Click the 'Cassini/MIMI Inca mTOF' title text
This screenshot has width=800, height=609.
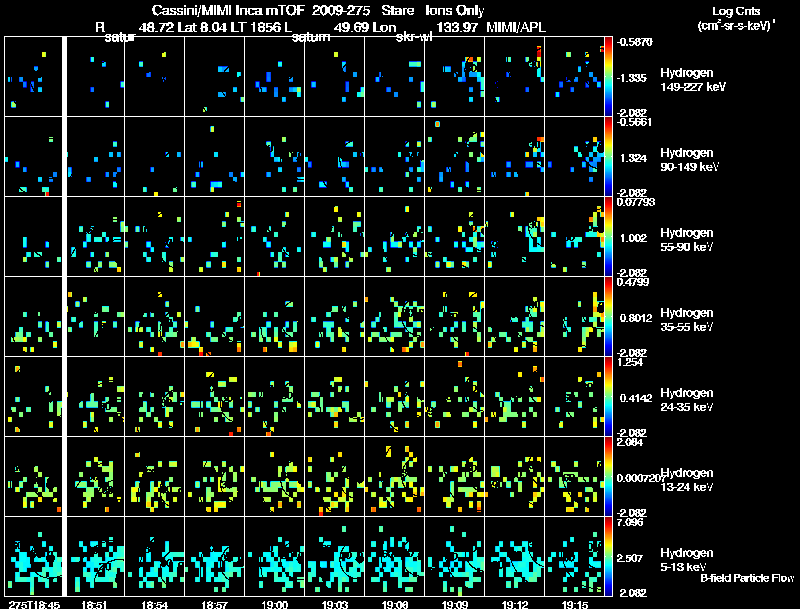pyautogui.click(x=228, y=10)
